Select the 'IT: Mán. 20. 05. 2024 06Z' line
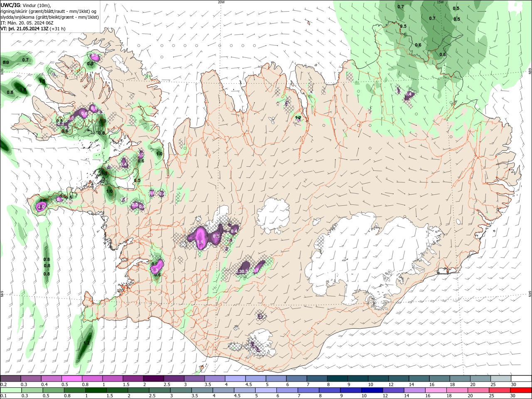Image resolution: width=532 pixels, height=399 pixels. [27, 23]
